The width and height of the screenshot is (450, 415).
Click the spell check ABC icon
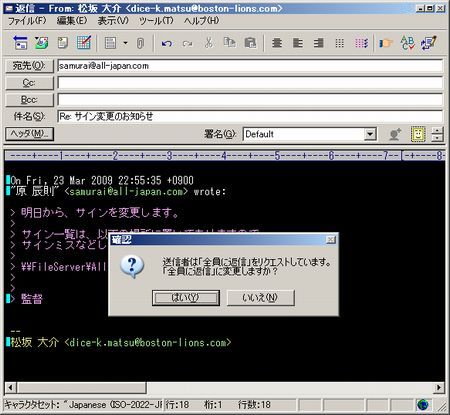pos(407,43)
